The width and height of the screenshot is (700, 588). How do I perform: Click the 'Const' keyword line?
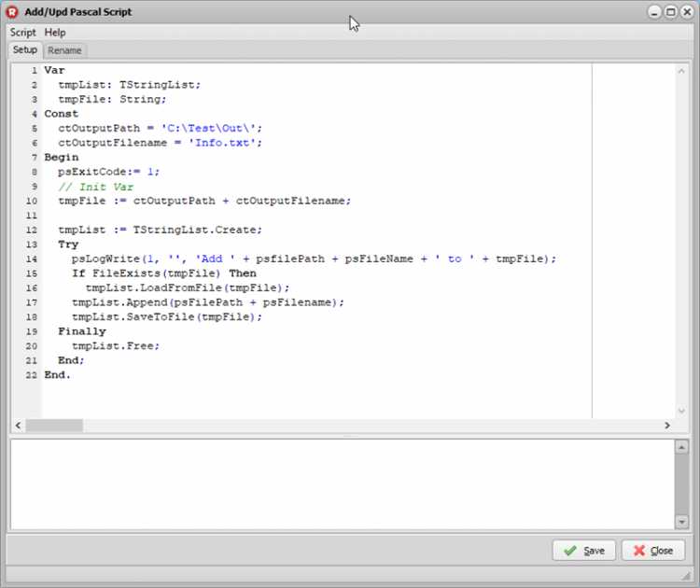tap(62, 114)
